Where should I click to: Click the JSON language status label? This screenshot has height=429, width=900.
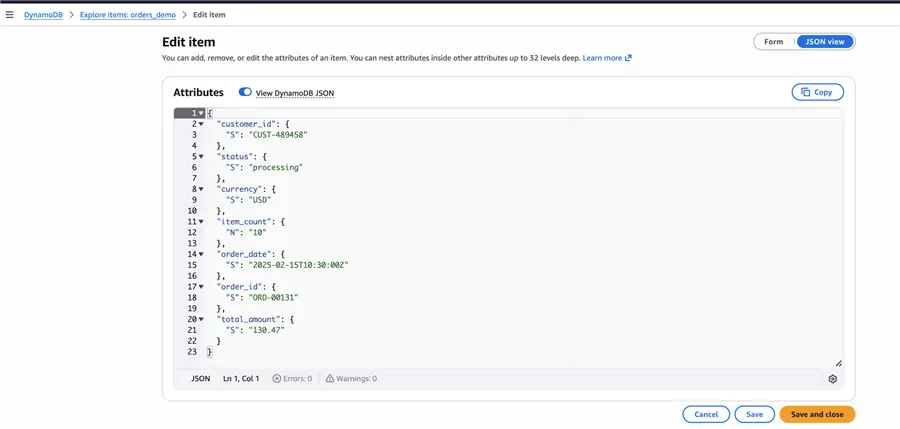pyautogui.click(x=200, y=379)
